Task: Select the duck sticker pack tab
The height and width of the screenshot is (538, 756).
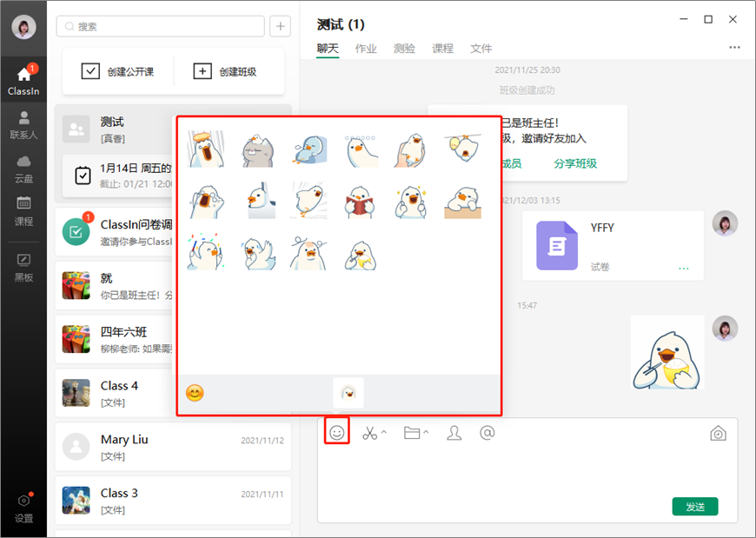Action: tap(348, 393)
